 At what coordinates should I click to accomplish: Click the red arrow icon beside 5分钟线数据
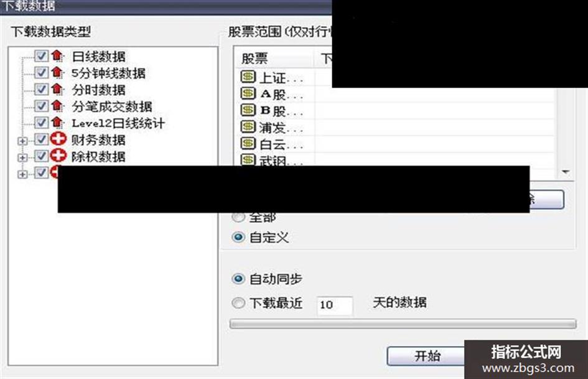57,72
